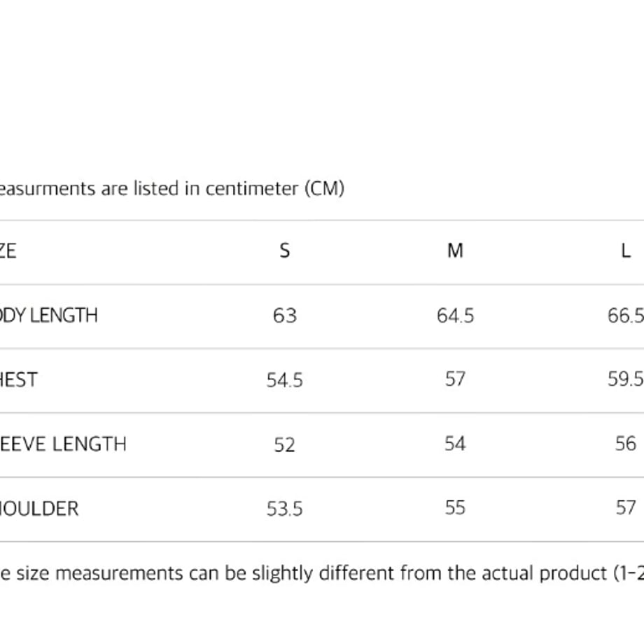Click the S size column header
Image resolution: width=644 pixels, height=644 pixels.
click(285, 251)
